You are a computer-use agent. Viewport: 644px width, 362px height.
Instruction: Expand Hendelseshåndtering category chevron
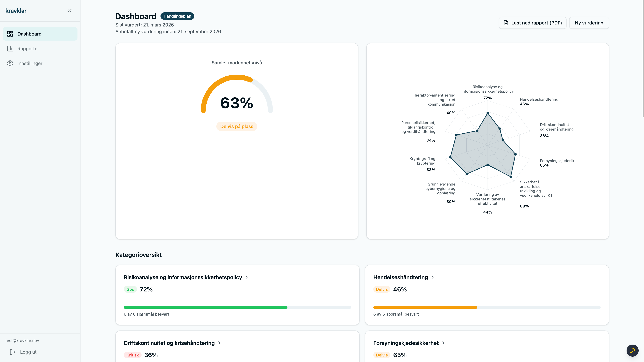tap(433, 277)
